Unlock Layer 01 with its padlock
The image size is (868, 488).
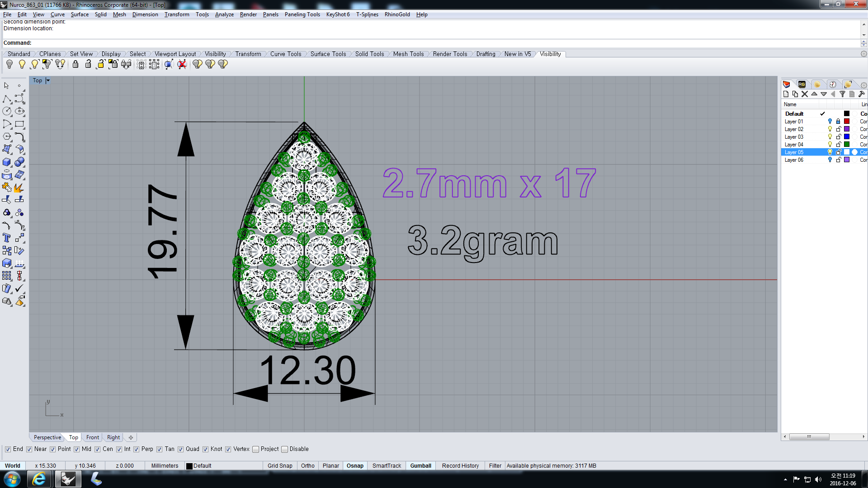pos(838,122)
